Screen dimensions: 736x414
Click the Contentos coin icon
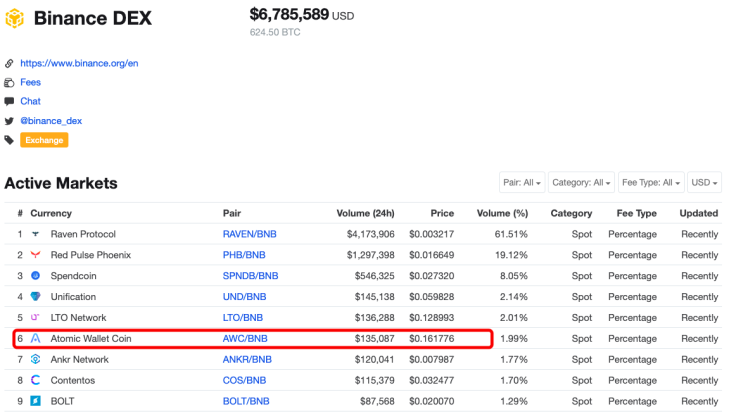[36, 380]
